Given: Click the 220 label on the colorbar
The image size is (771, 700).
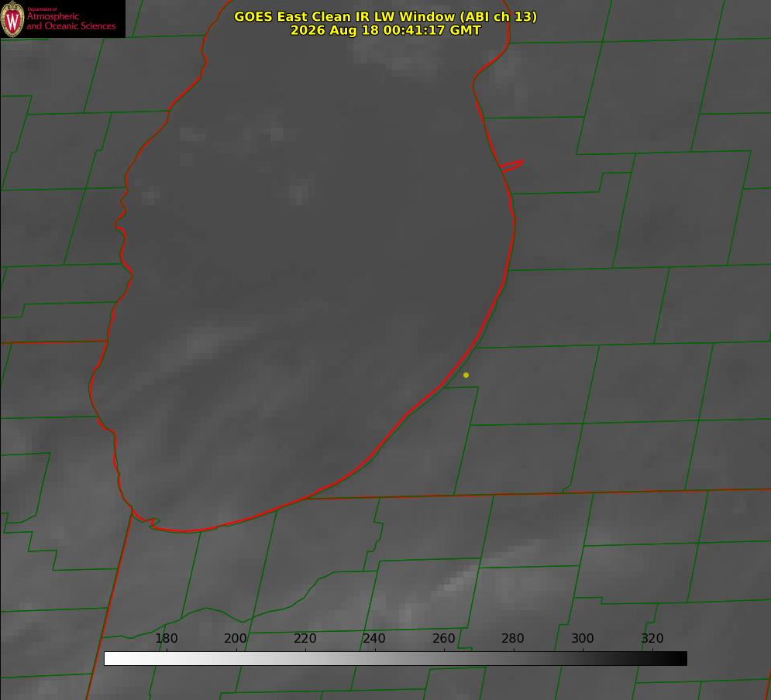Looking at the screenshot, I should coord(305,638).
